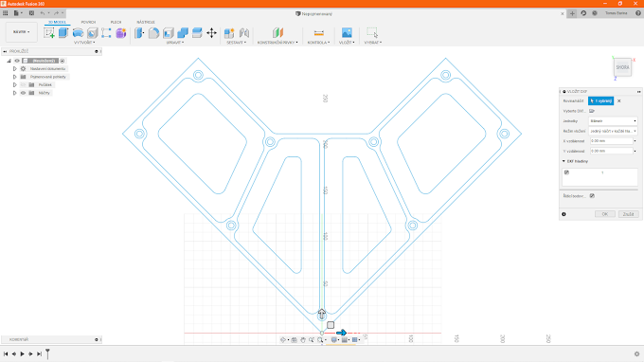Select the Revolve tool
Viewport: 644px width, 362px height.
(x=78, y=33)
